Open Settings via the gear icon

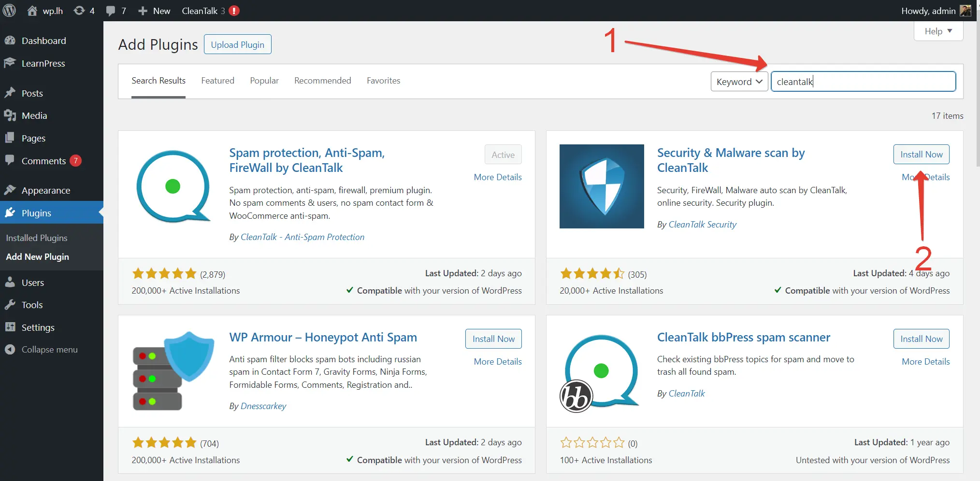[11, 327]
